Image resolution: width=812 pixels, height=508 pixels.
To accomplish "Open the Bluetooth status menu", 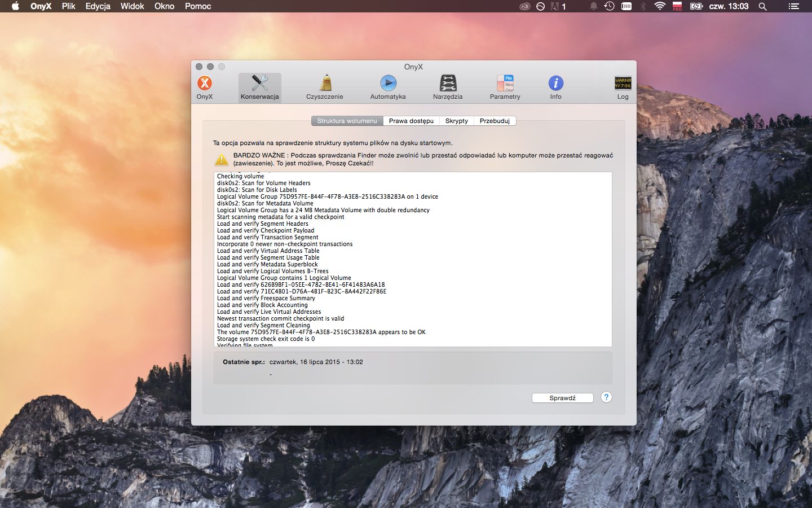I will click(x=643, y=6).
